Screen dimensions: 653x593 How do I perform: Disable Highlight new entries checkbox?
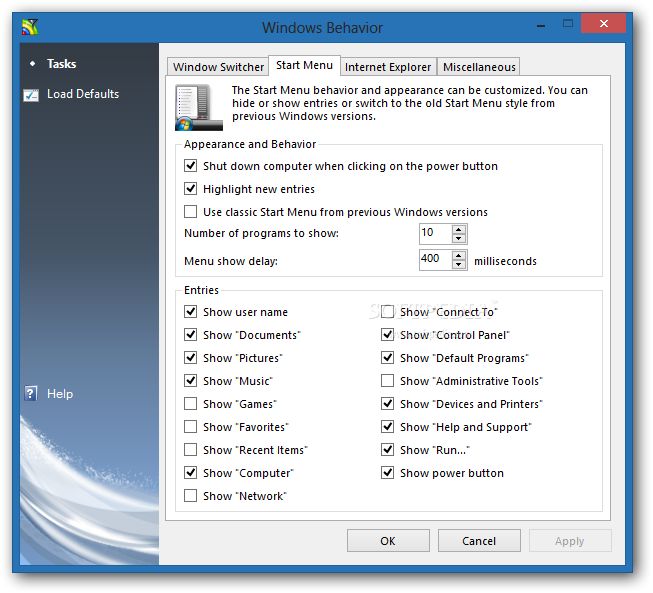coord(191,189)
